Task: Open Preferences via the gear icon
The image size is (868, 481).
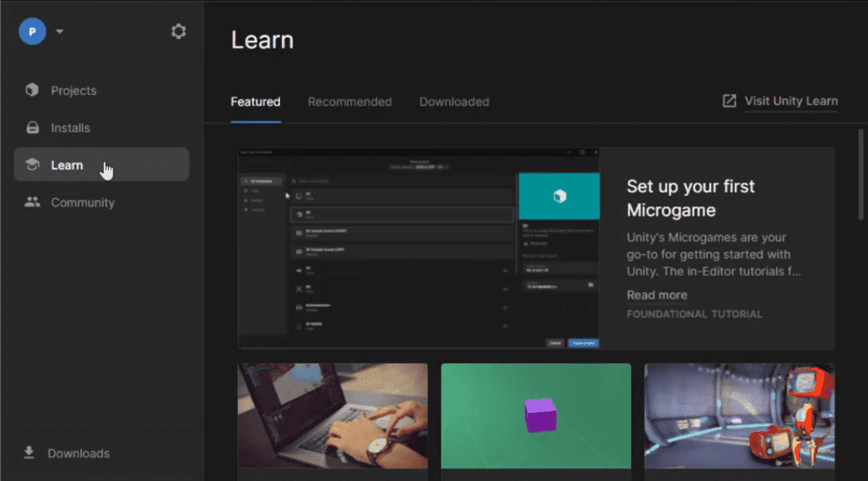Action: pyautogui.click(x=178, y=32)
